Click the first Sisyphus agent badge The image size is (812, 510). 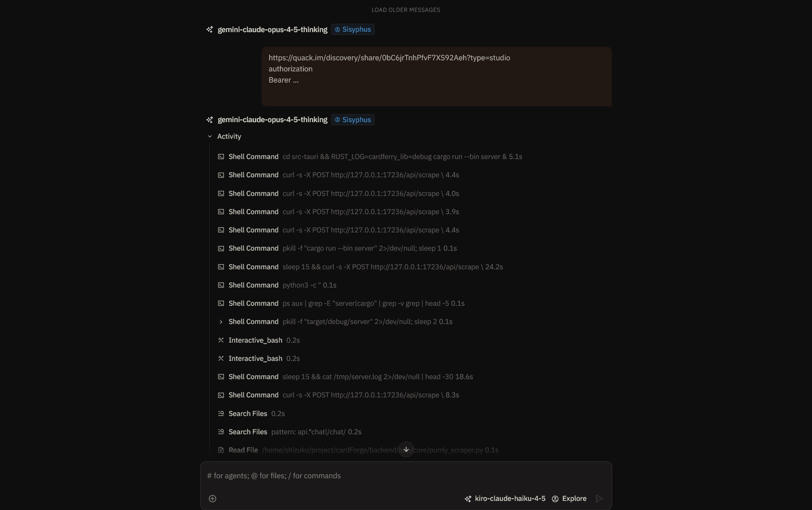click(353, 29)
